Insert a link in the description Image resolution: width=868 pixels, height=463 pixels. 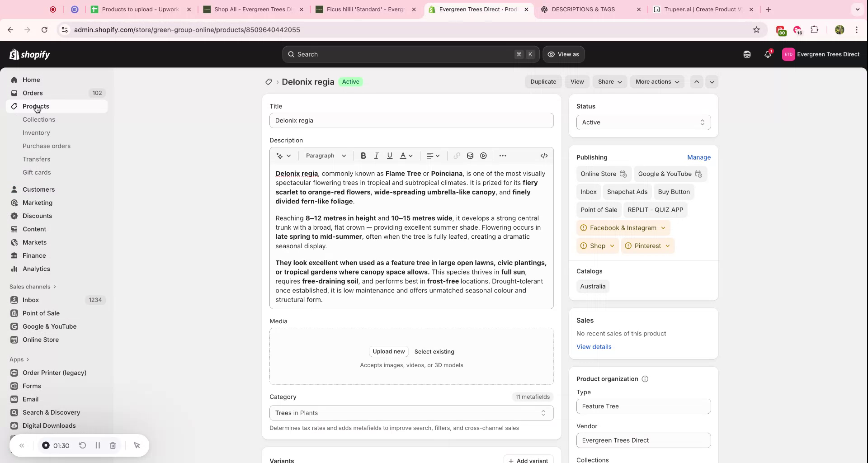[456, 156]
